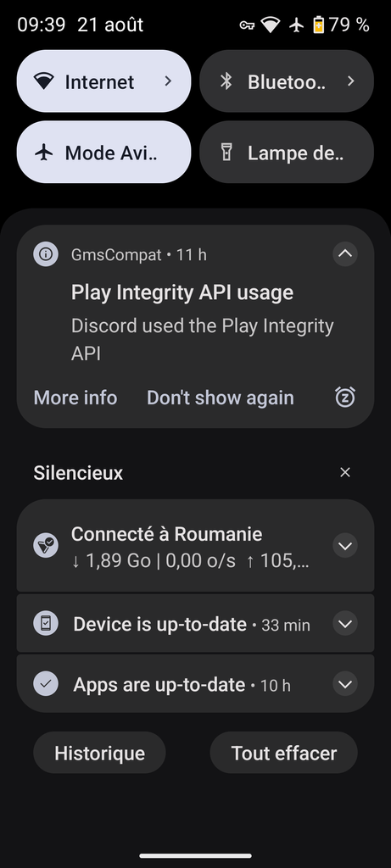The width and height of the screenshot is (391, 868).
Task: Expand the Device is up-to-date notification
Action: 345,624
